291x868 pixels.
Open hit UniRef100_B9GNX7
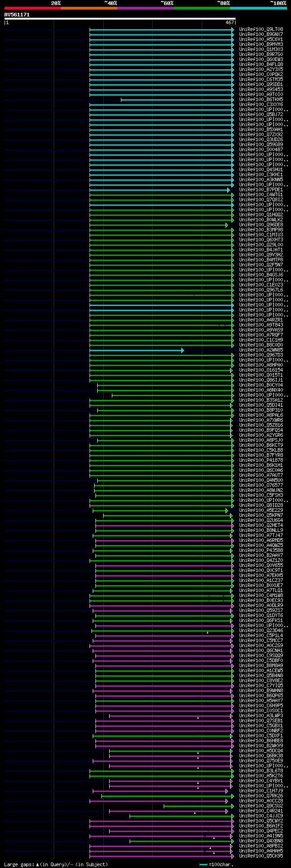[x=261, y=34]
